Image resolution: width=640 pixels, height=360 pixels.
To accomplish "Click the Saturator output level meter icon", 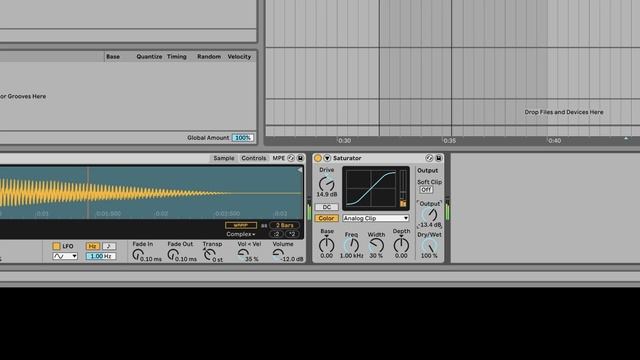I will pyautogui.click(x=403, y=203).
